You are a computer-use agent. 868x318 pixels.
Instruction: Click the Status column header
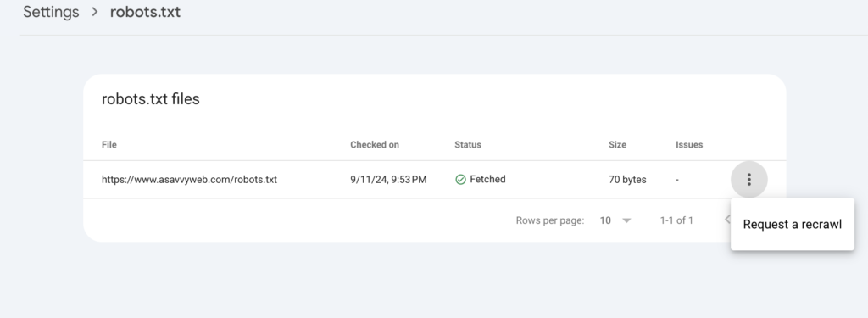tap(468, 145)
